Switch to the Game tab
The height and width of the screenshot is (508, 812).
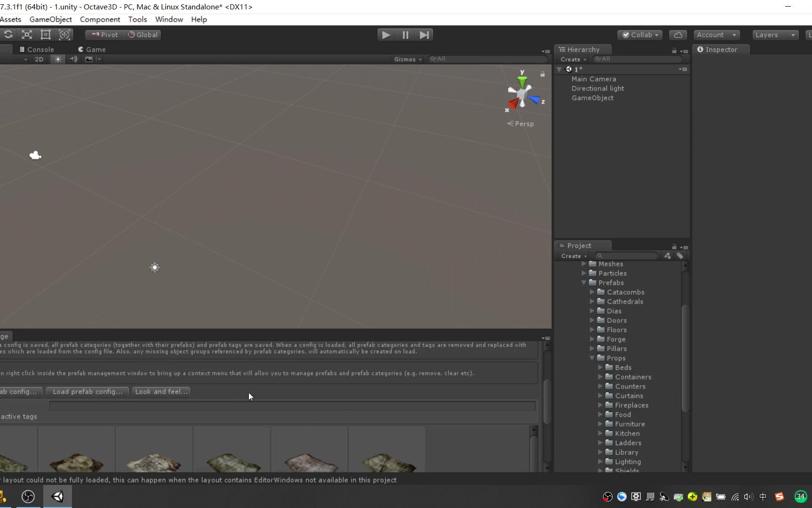click(92, 49)
